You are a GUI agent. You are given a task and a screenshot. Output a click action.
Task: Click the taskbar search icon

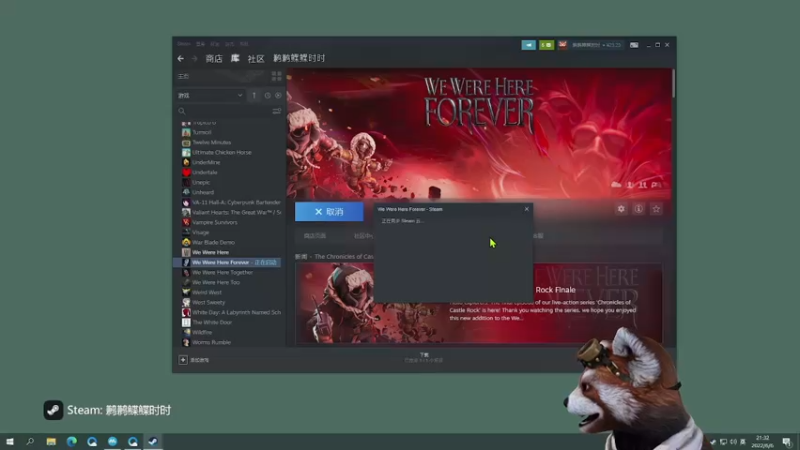[x=30, y=442]
